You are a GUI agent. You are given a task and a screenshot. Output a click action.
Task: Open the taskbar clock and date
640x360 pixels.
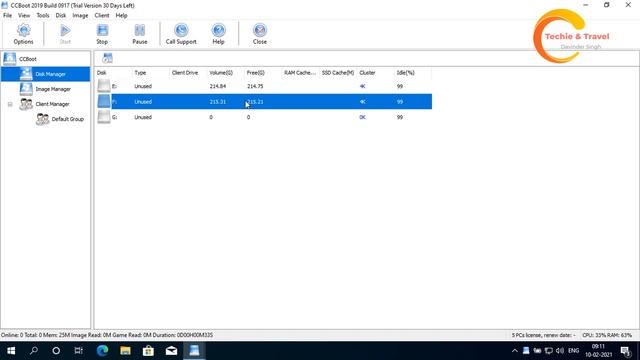(x=598, y=351)
